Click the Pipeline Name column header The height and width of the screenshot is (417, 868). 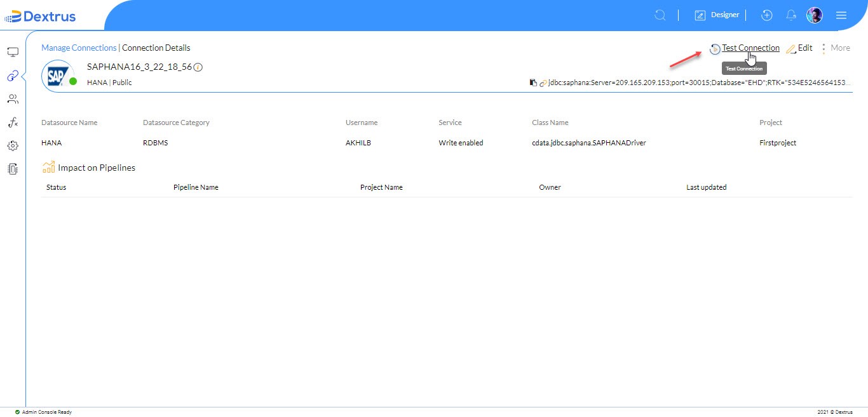[x=196, y=187]
